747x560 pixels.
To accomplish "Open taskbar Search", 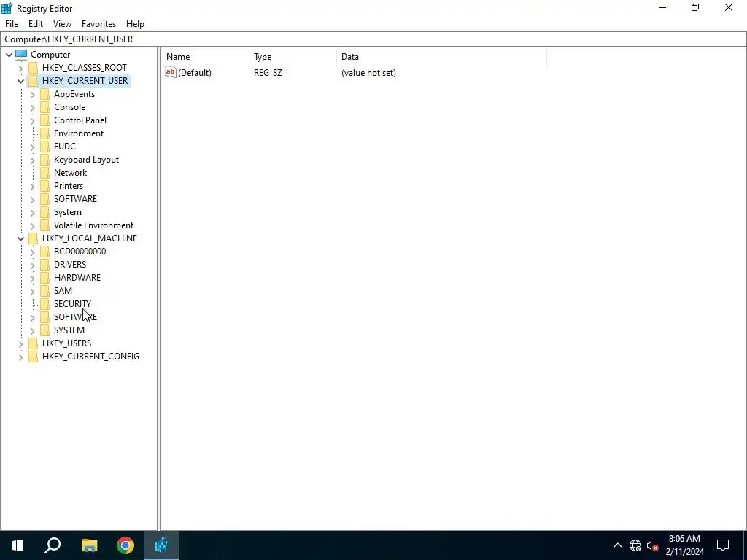I will pos(53,545).
